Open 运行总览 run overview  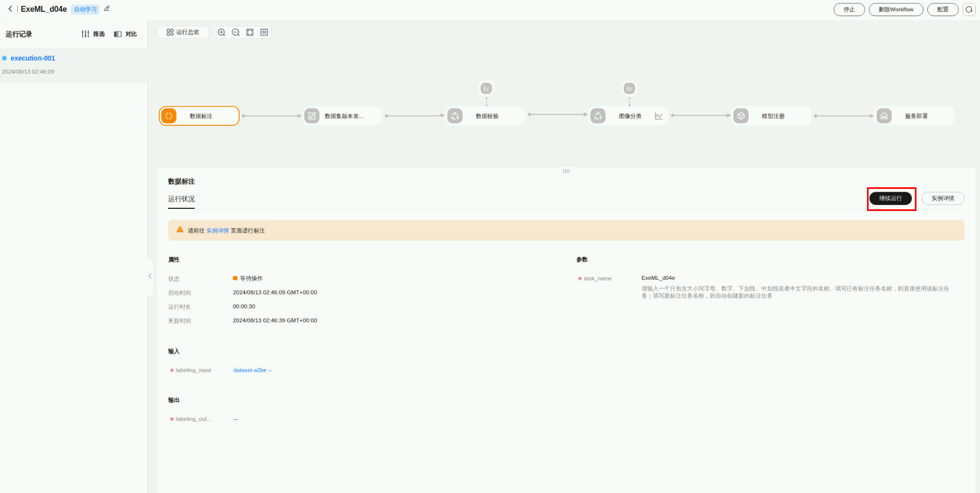[x=183, y=32]
